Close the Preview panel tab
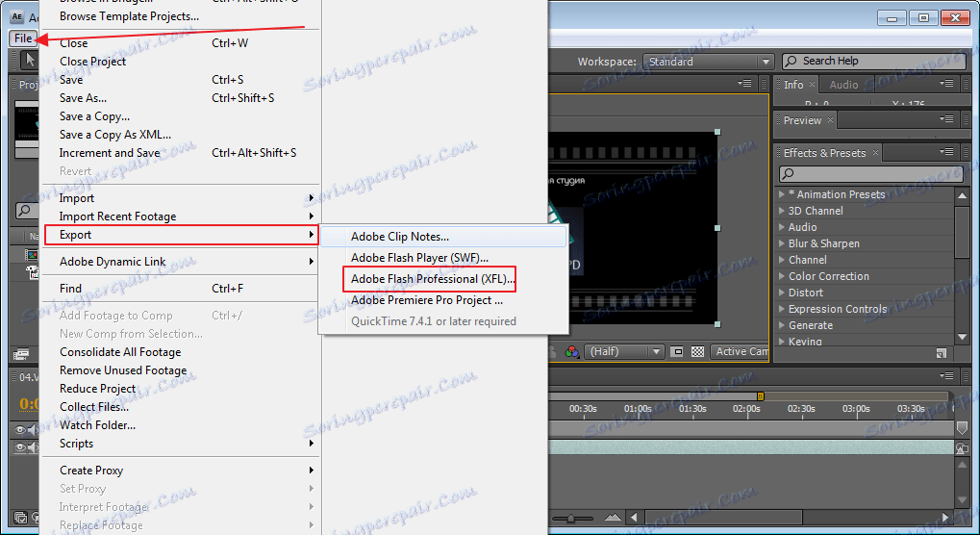Screen dimensions: 980x535 830,119
